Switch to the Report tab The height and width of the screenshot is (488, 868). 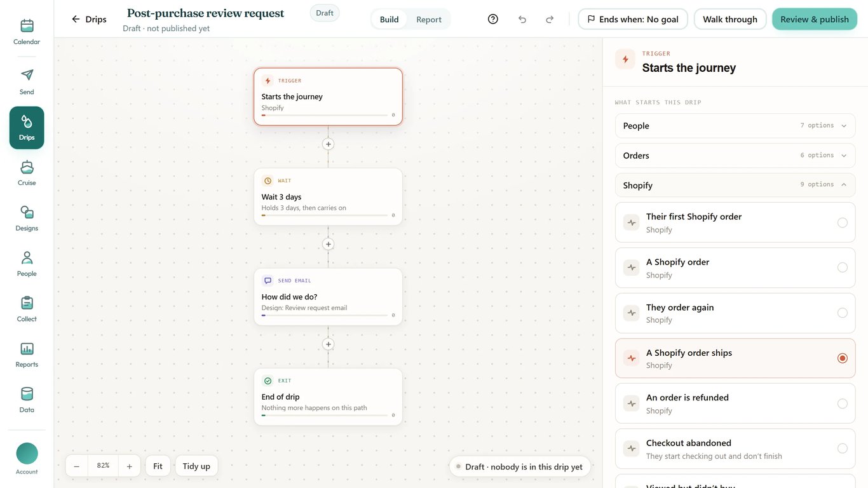[429, 20]
